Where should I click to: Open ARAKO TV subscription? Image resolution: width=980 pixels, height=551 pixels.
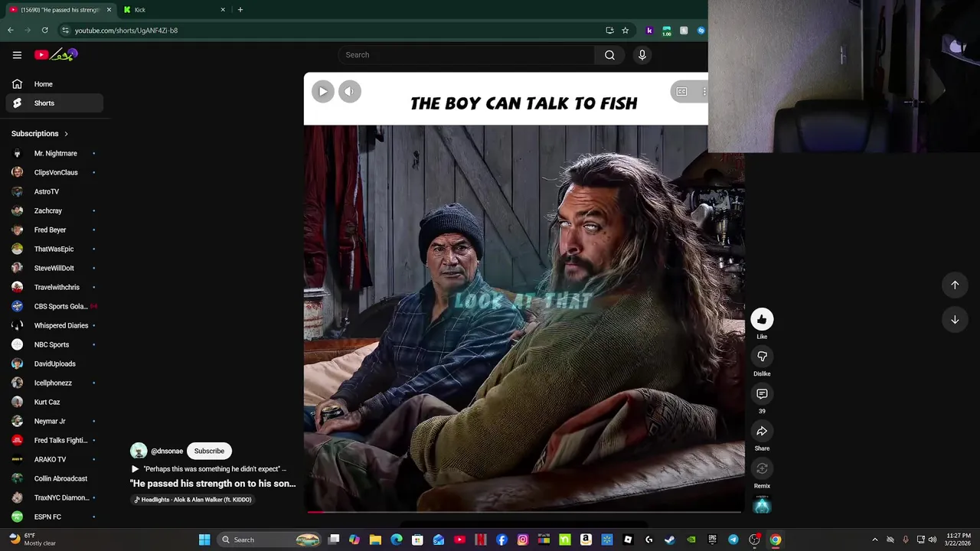(54, 459)
